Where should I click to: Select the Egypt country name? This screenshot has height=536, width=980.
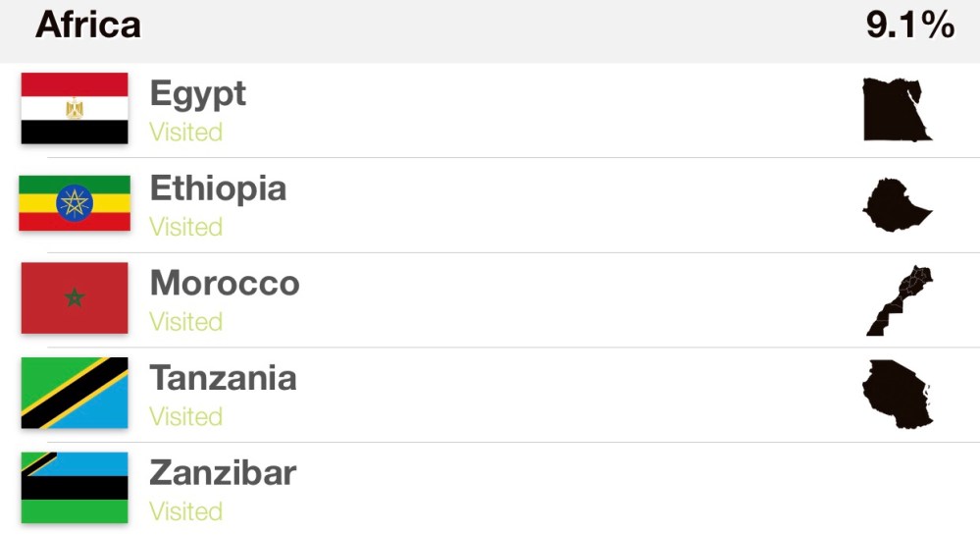coord(197,94)
